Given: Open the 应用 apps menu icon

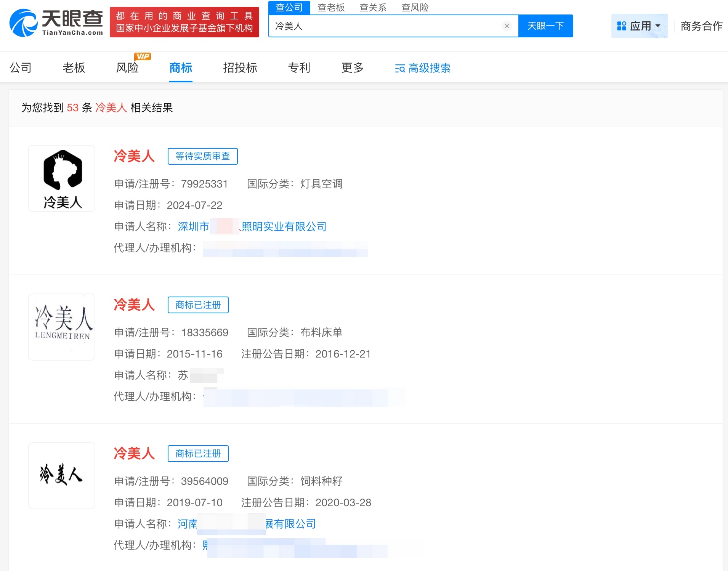Looking at the screenshot, I should coord(622,25).
